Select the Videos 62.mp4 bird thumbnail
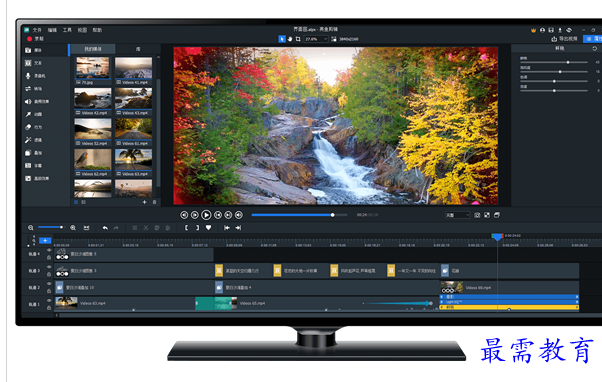Viewport: 602px width, 382px height. [x=93, y=163]
